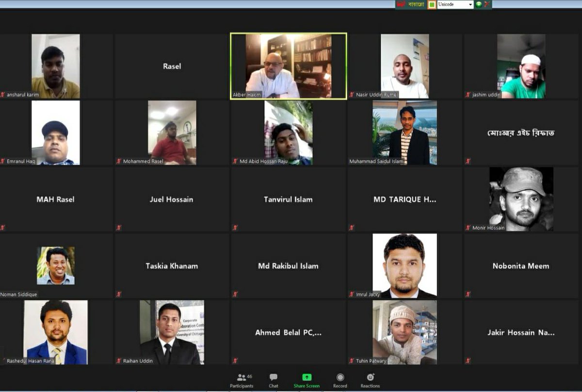The width and height of the screenshot is (582, 392).
Task: Click muted mic icon beside Raihan Uddin name
Action: click(119, 360)
